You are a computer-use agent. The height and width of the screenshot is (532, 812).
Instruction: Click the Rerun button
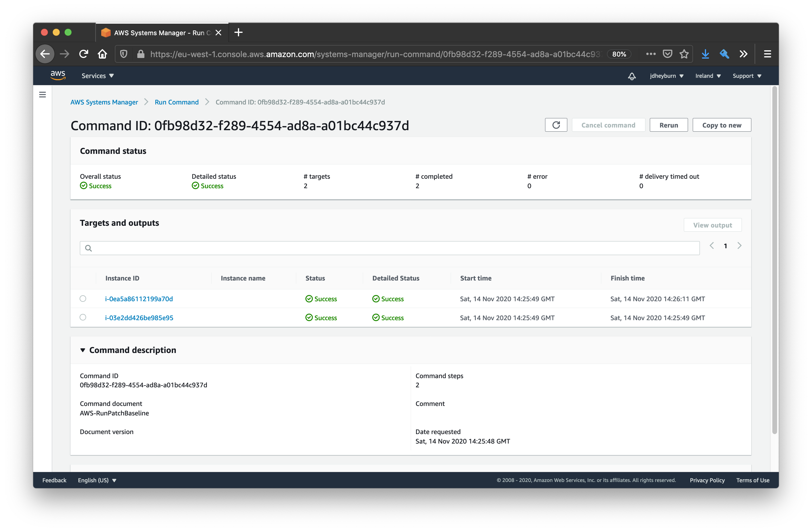(668, 125)
